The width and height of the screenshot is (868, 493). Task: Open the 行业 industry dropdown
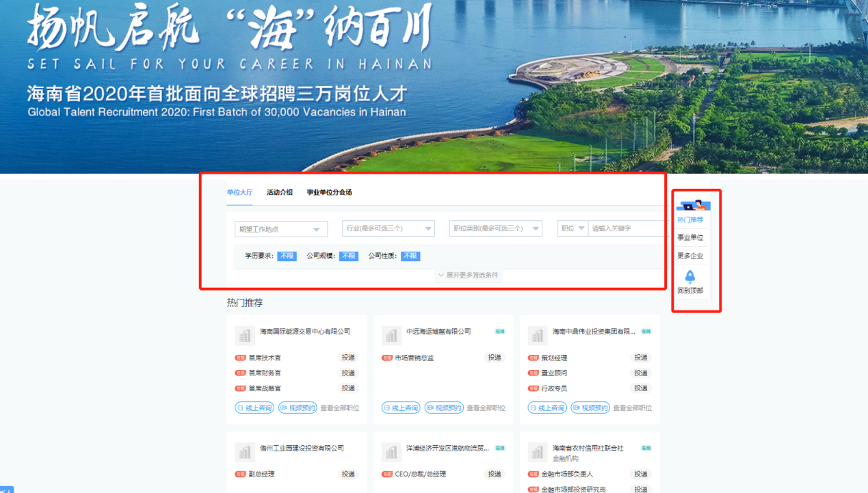tap(388, 229)
